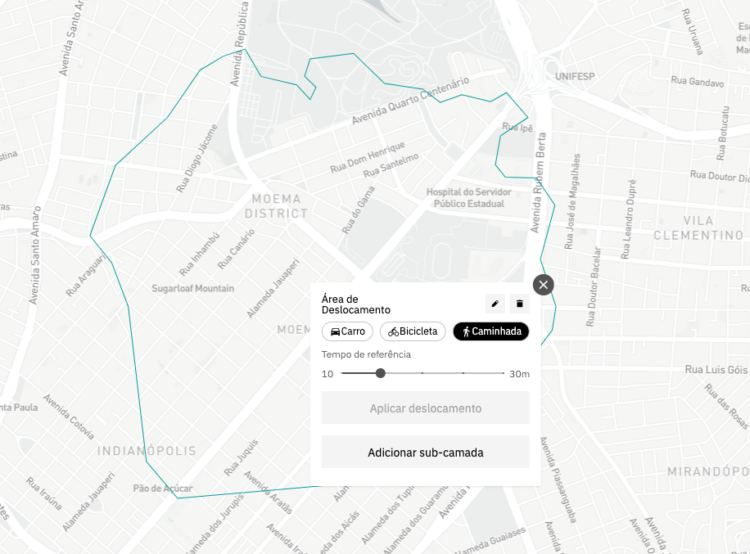Click the Mirandópolis neighborhood label
This screenshot has height=554, width=750.
708,472
